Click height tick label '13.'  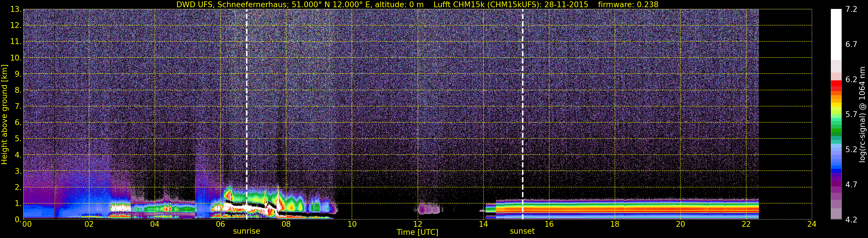tap(16, 10)
